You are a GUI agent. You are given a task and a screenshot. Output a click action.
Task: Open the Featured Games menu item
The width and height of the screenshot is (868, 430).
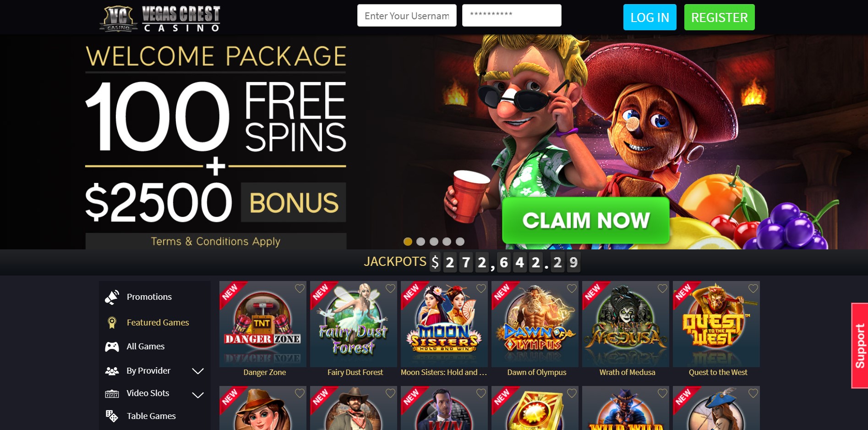[x=158, y=323]
